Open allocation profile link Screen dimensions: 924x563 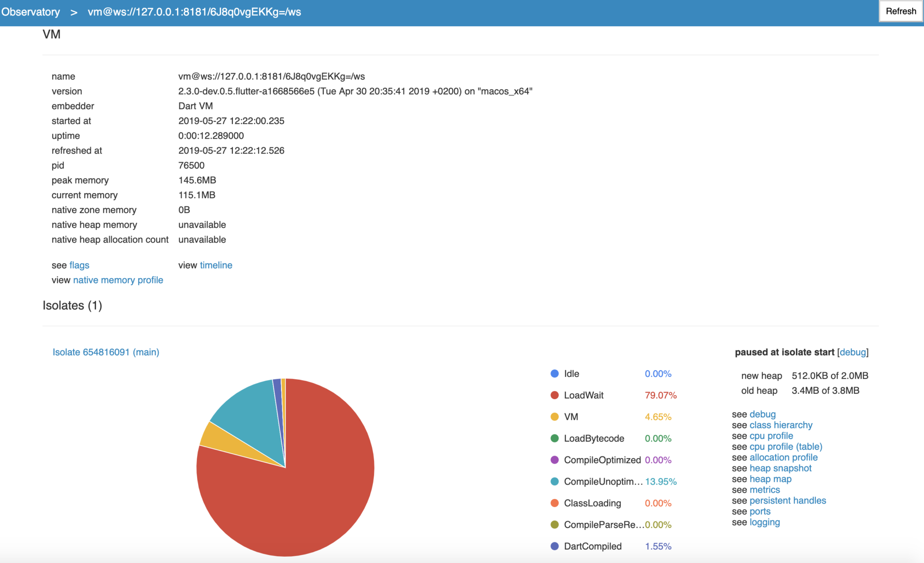[783, 457]
